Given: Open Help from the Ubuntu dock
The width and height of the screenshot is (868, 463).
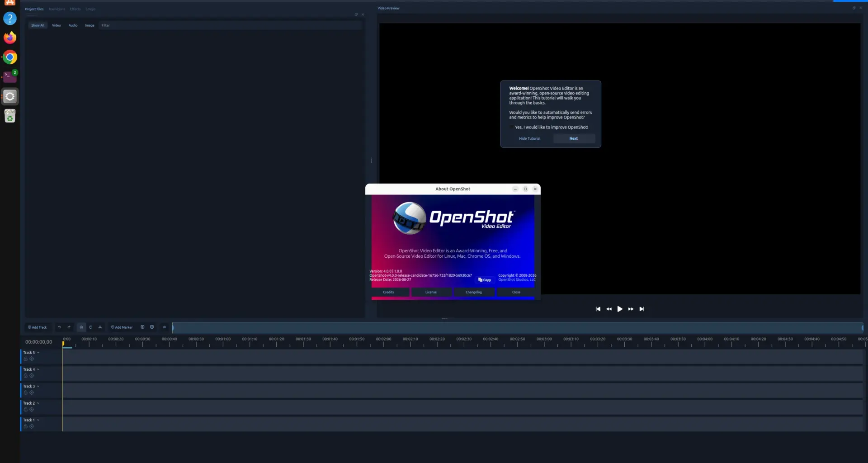Looking at the screenshot, I should click(10, 19).
